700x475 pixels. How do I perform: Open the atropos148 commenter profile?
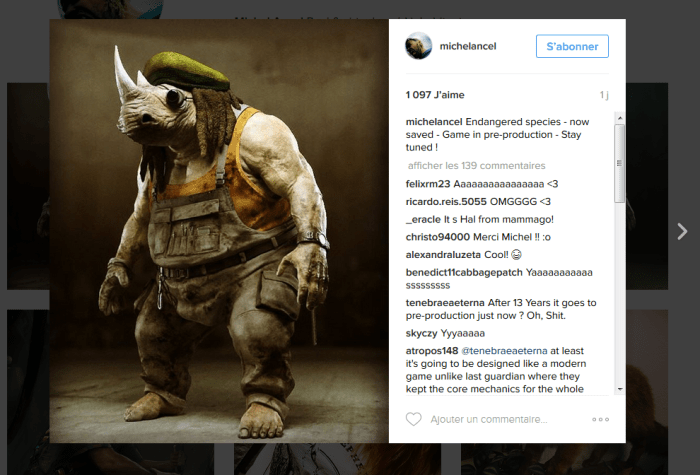(x=432, y=351)
